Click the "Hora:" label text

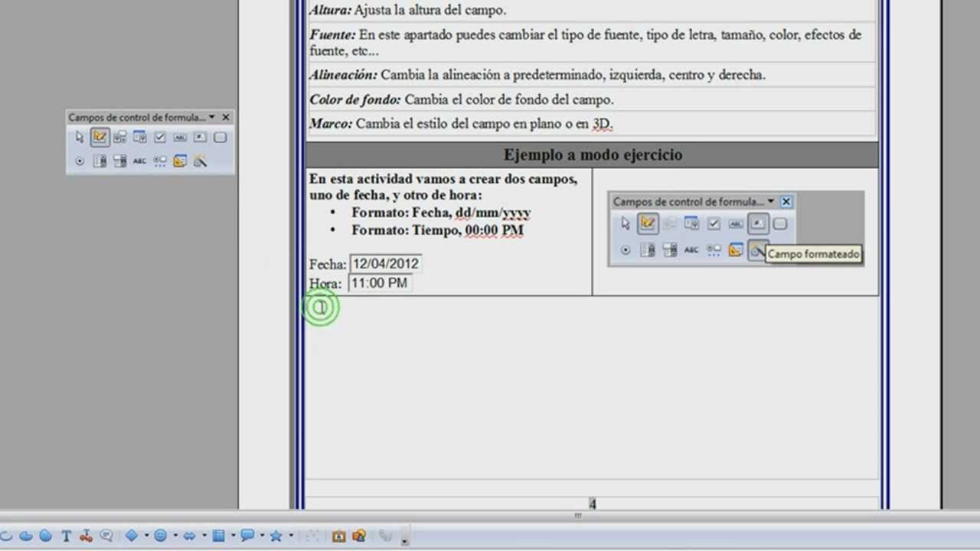click(x=325, y=283)
